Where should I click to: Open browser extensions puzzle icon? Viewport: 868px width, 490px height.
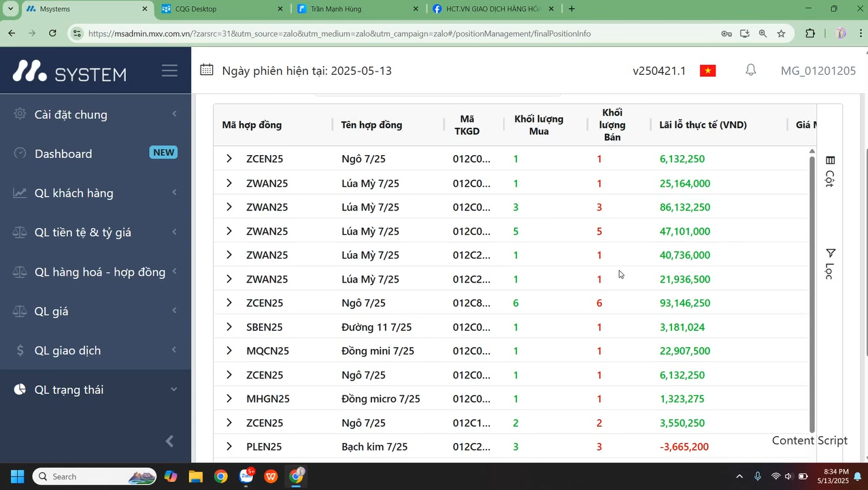pyautogui.click(x=809, y=33)
